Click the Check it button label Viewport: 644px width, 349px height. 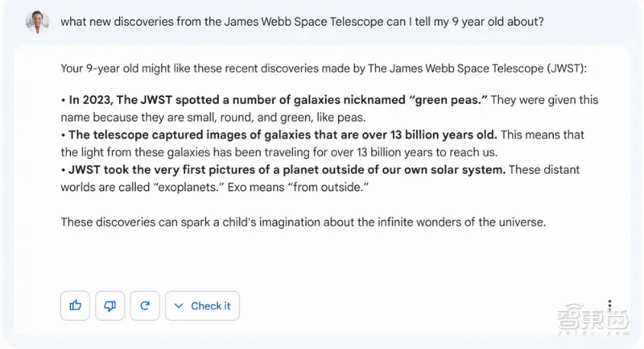(210, 305)
